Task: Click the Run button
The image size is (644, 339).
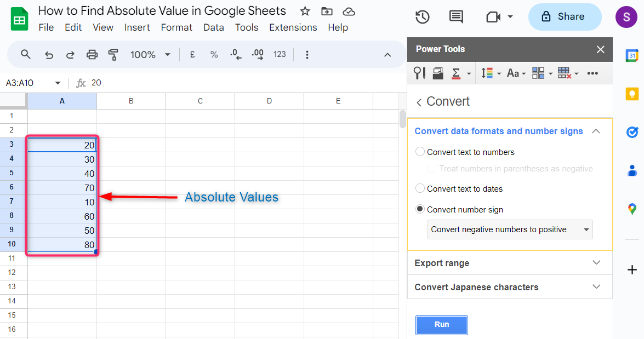Action: coord(441,325)
